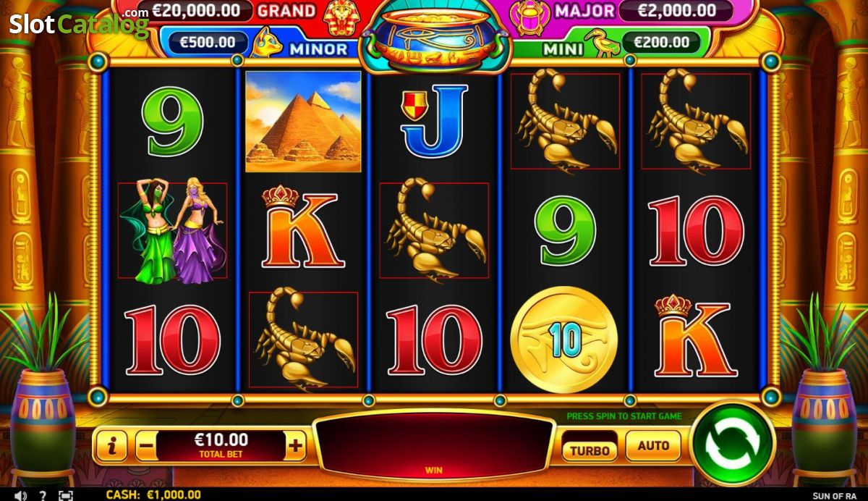This screenshot has width=868, height=501.
Task: Click the golden pot with Eye of Ra
Action: coord(434,40)
